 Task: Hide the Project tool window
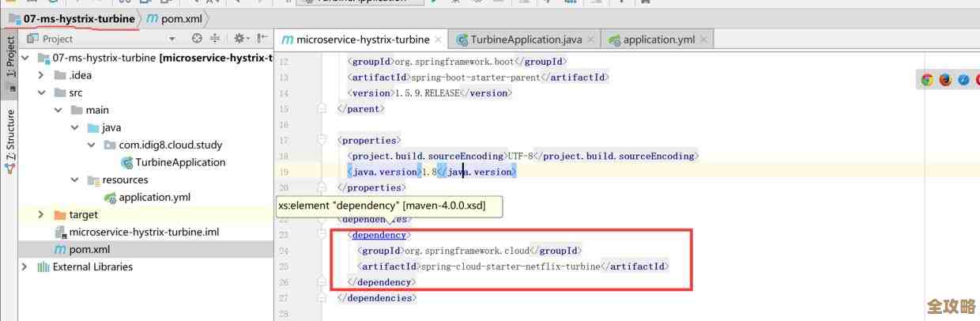[x=262, y=38]
